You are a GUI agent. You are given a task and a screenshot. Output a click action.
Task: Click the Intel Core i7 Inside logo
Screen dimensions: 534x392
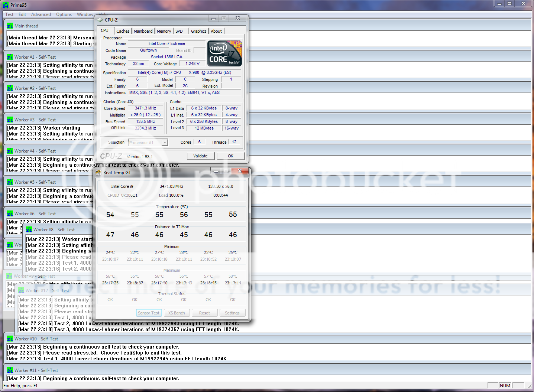click(224, 53)
